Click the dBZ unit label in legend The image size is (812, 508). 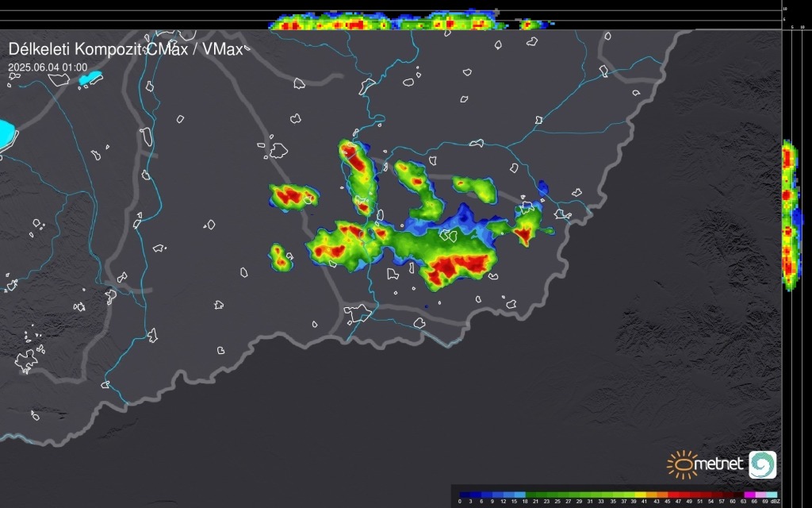[x=775, y=502]
